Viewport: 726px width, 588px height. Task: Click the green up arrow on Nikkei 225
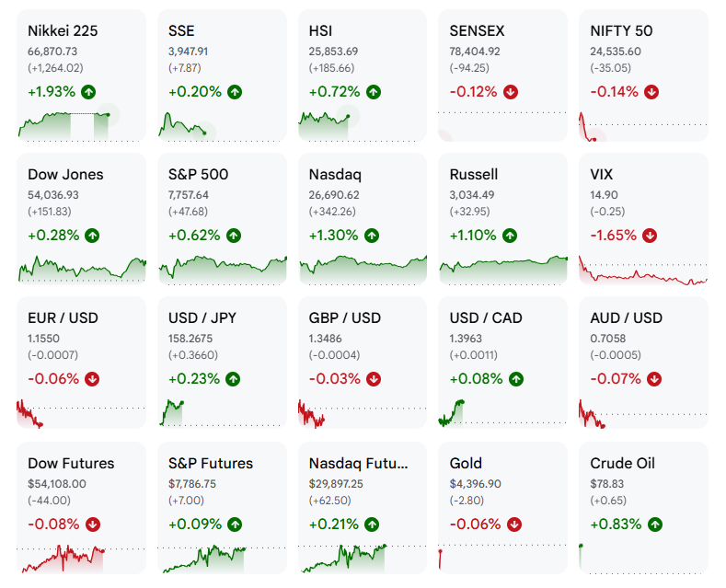click(x=88, y=92)
